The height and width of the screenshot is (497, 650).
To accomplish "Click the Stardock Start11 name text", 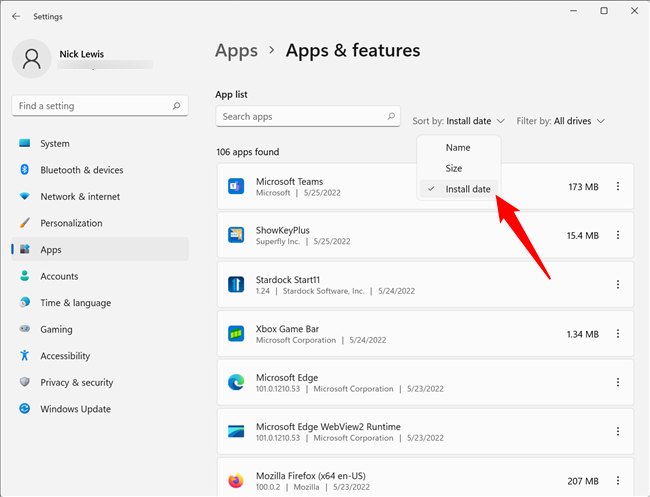I will pyautogui.click(x=288, y=280).
